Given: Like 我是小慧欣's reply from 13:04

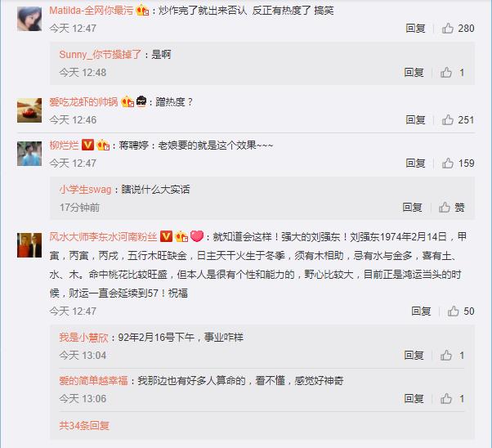Looking at the screenshot, I should pyautogui.click(x=446, y=355).
